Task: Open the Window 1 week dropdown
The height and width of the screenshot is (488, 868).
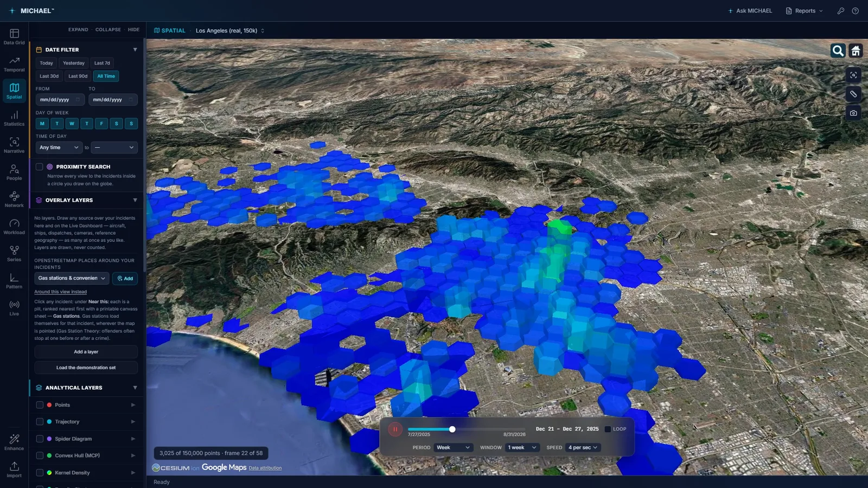Action: (x=522, y=447)
